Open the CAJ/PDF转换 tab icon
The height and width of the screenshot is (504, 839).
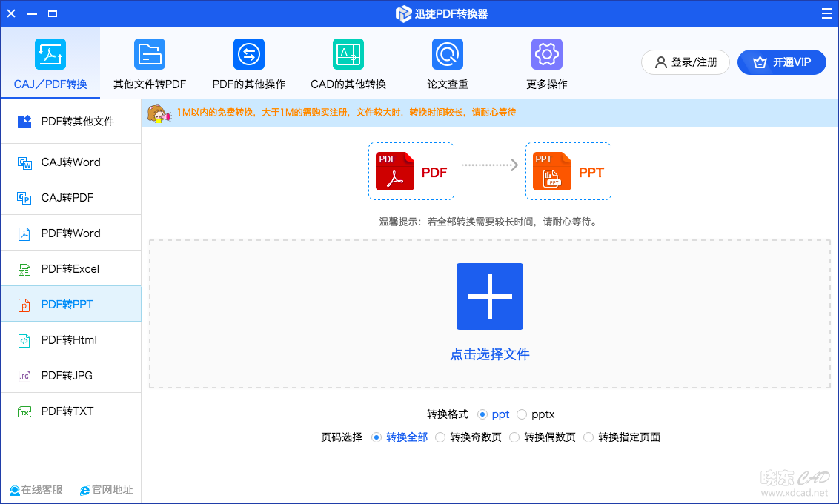point(50,54)
